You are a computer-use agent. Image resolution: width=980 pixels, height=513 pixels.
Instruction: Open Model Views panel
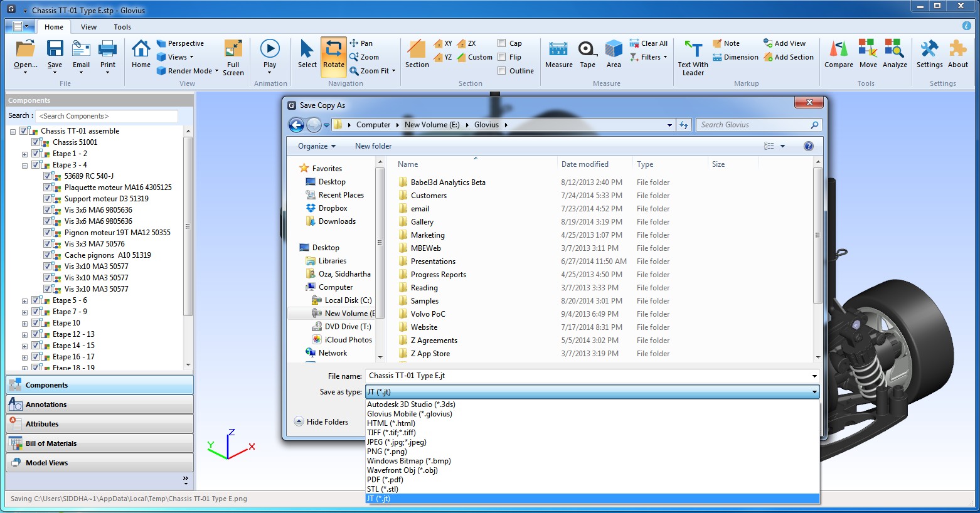pos(100,463)
